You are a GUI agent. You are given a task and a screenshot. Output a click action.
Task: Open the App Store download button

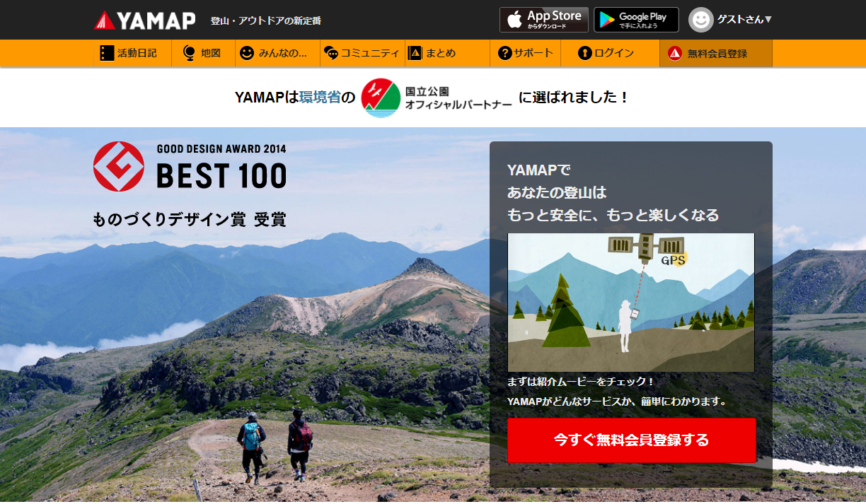coord(544,20)
